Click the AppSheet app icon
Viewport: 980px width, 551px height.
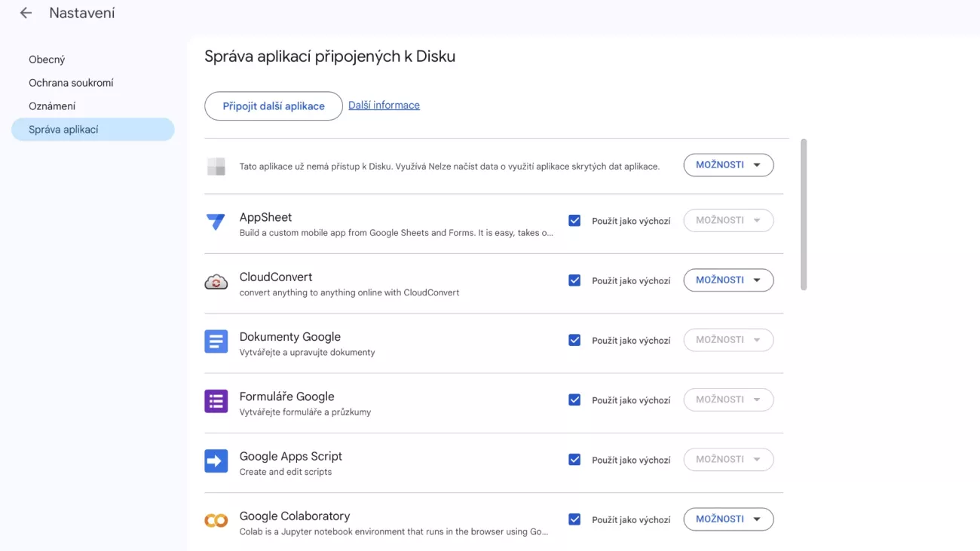[x=216, y=222]
